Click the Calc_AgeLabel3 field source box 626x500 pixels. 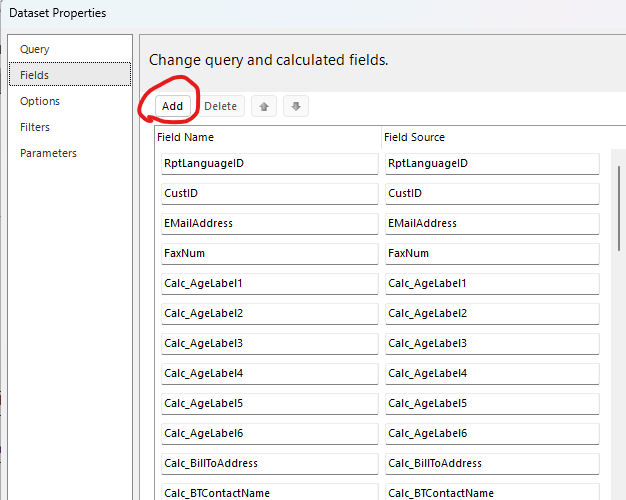(491, 343)
